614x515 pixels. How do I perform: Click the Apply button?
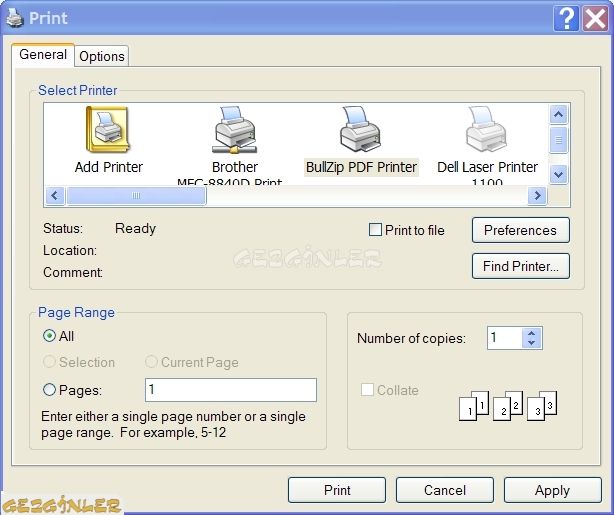(553, 490)
